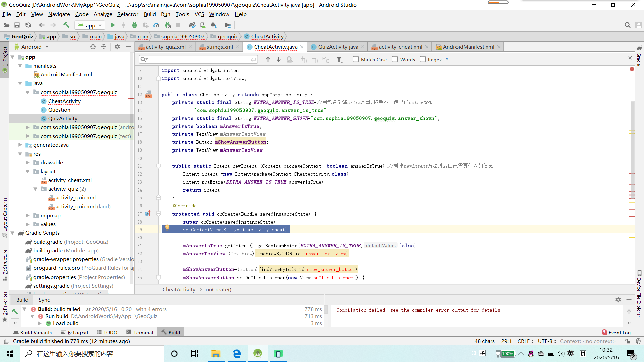Open the AVD Manager icon

coord(203,25)
